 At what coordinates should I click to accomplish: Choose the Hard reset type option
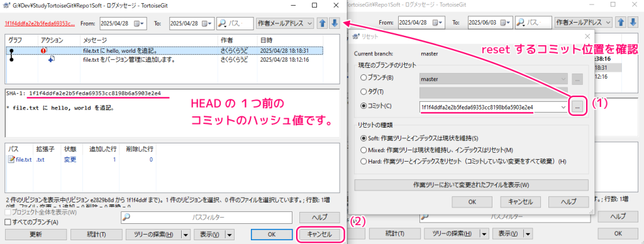363,162
